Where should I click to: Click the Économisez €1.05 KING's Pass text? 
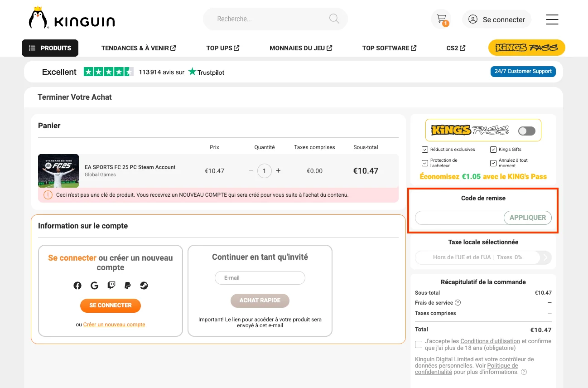click(x=483, y=177)
